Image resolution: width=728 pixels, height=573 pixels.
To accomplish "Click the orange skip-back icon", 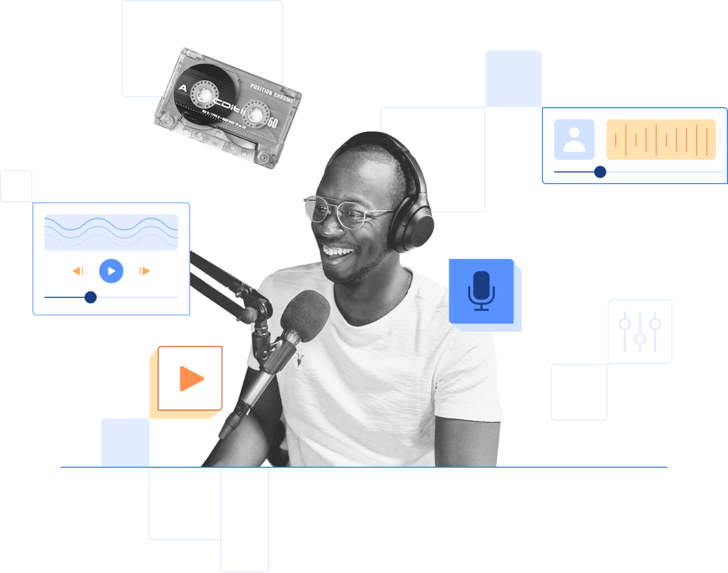I will pos(78,271).
